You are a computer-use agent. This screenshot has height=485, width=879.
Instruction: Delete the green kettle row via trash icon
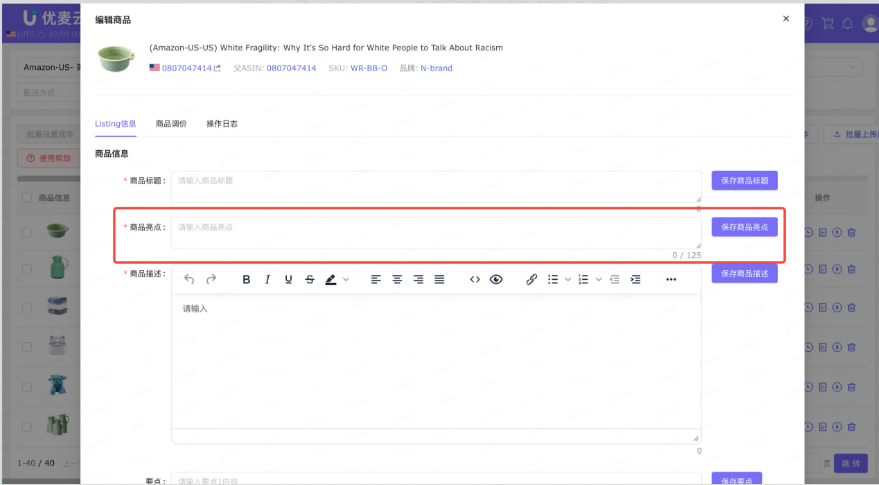(x=852, y=269)
